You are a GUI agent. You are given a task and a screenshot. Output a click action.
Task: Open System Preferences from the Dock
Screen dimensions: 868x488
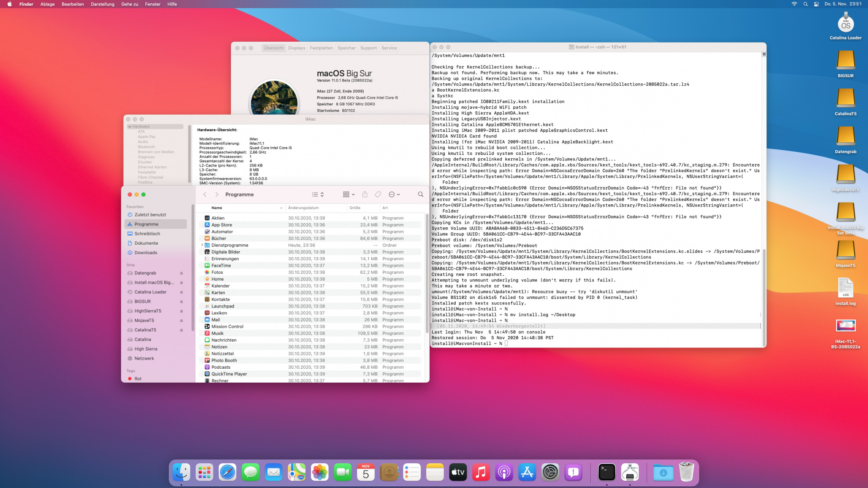point(550,472)
